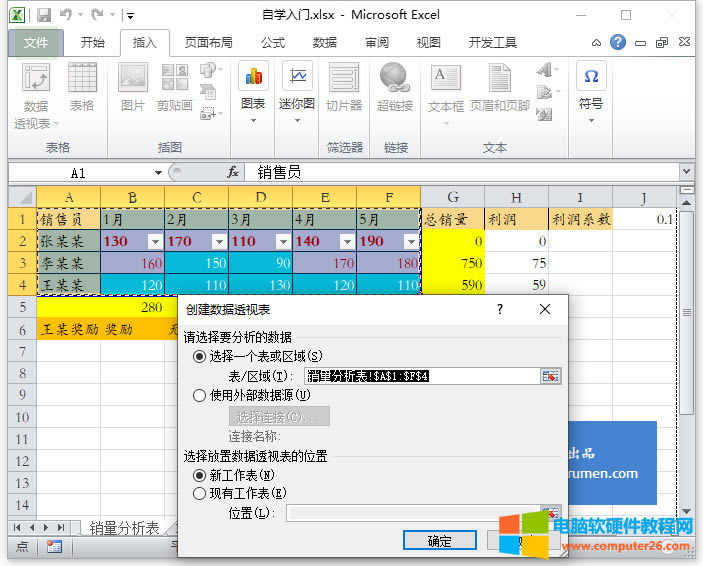Open the 销量分析表 sheet tab
The height and width of the screenshot is (566, 703).
click(124, 528)
